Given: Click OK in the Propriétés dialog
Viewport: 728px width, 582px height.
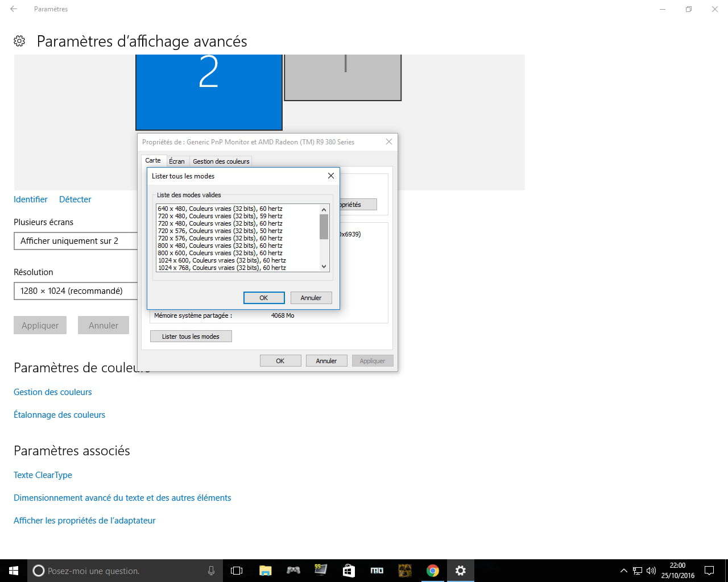Looking at the screenshot, I should pos(280,361).
